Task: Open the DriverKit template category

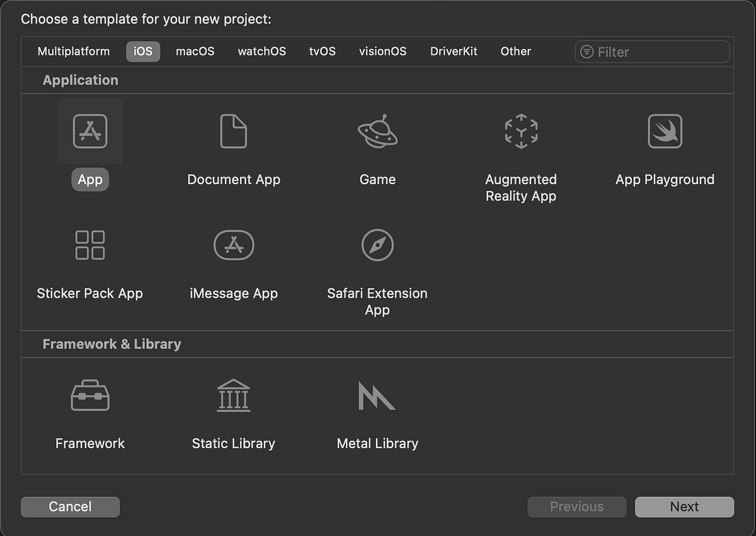Action: pyautogui.click(x=454, y=52)
